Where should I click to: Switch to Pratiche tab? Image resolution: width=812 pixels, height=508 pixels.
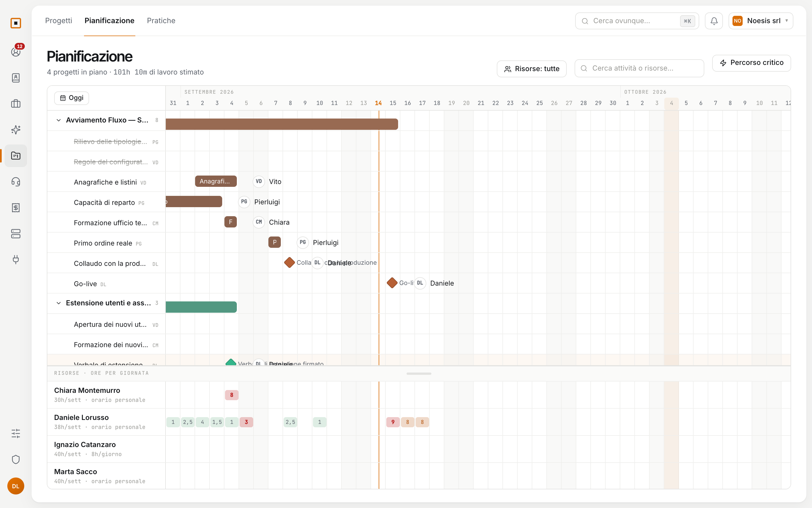pyautogui.click(x=161, y=21)
